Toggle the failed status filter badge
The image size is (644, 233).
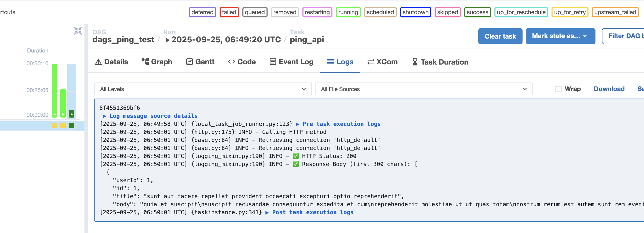click(x=229, y=12)
